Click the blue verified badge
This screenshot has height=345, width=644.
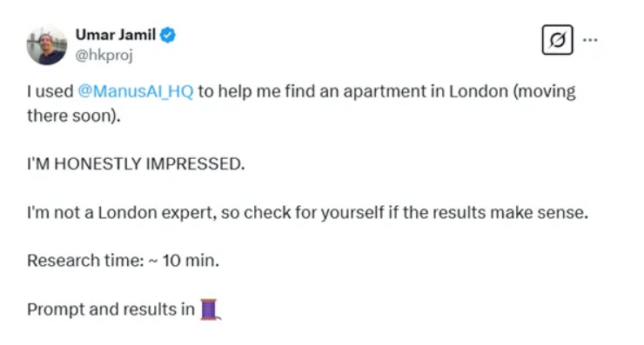(x=168, y=35)
